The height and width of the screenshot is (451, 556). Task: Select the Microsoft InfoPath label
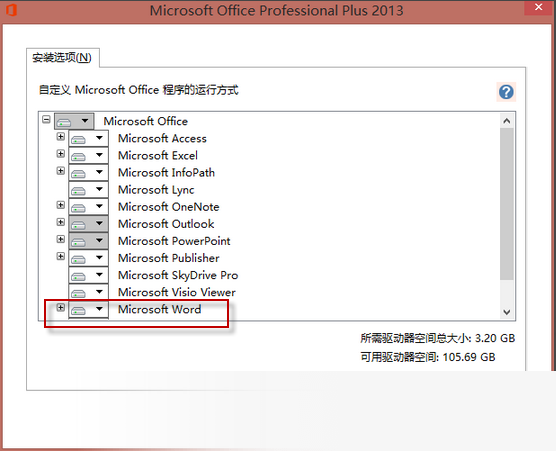[166, 172]
